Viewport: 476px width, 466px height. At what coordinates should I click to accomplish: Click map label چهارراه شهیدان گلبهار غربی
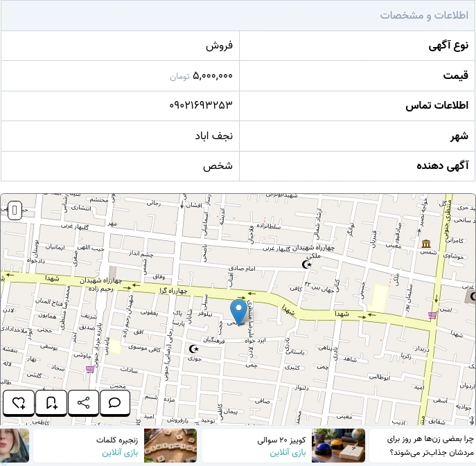(299, 248)
